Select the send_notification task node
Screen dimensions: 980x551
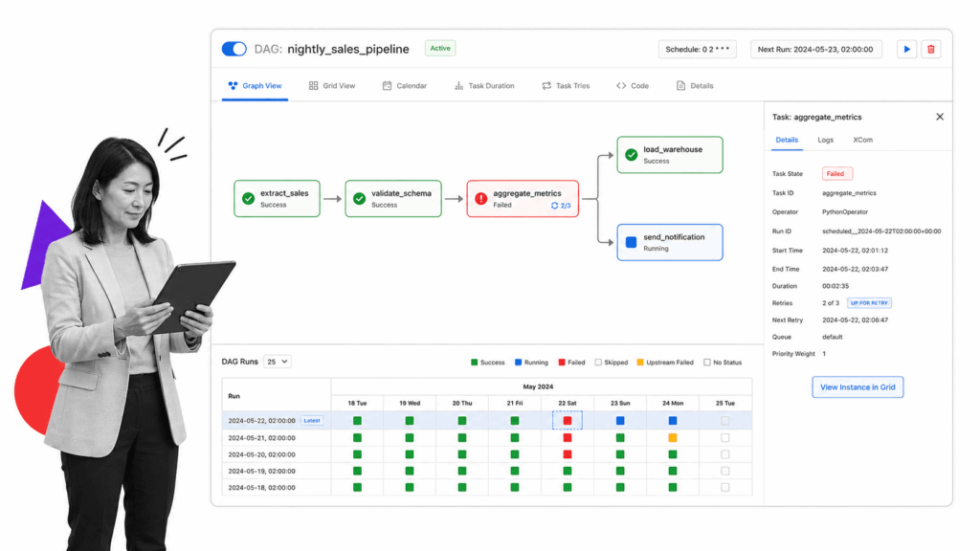pyautogui.click(x=670, y=242)
